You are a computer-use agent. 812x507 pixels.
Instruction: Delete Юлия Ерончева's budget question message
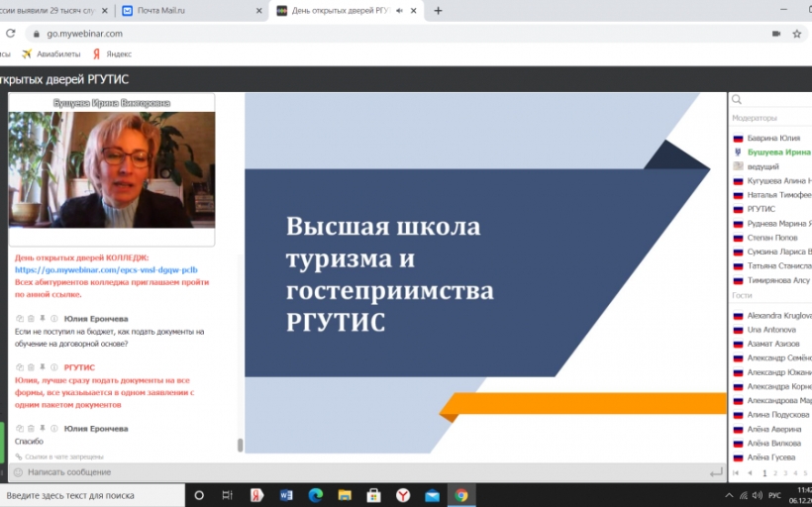31,319
